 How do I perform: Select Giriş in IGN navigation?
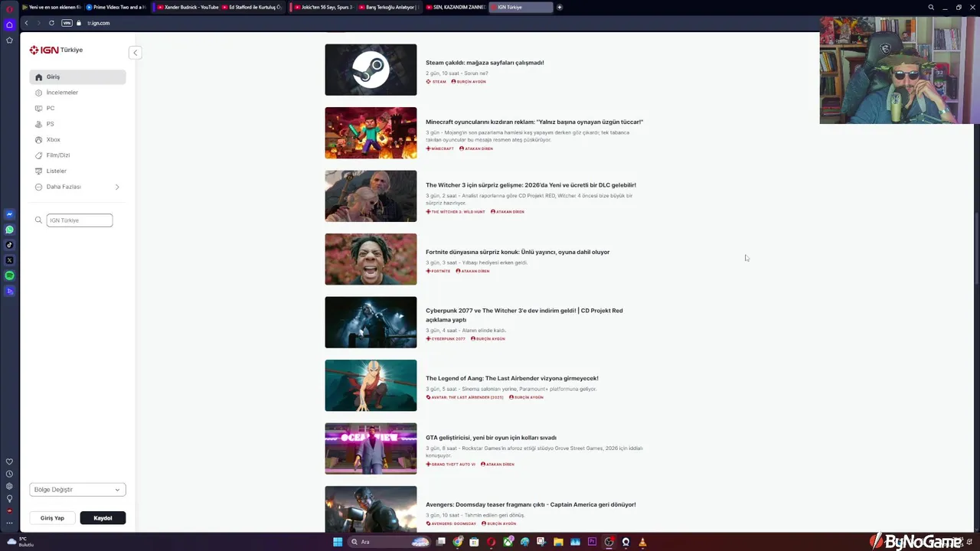point(77,77)
